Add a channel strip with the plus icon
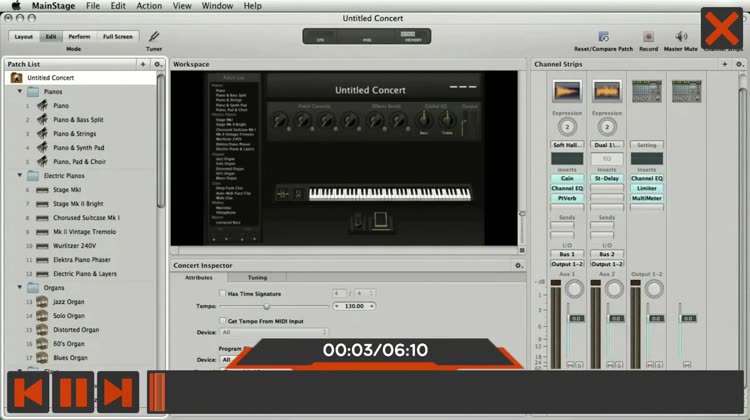750x420 pixels. point(725,64)
